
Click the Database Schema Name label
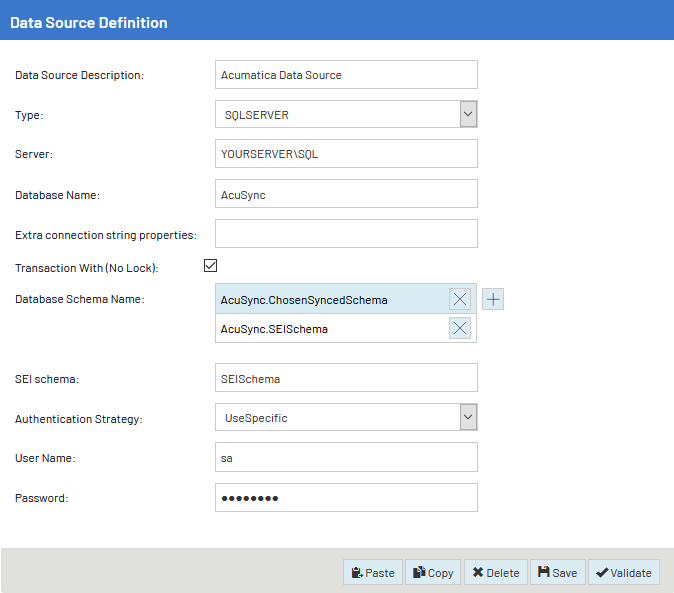tap(80, 299)
